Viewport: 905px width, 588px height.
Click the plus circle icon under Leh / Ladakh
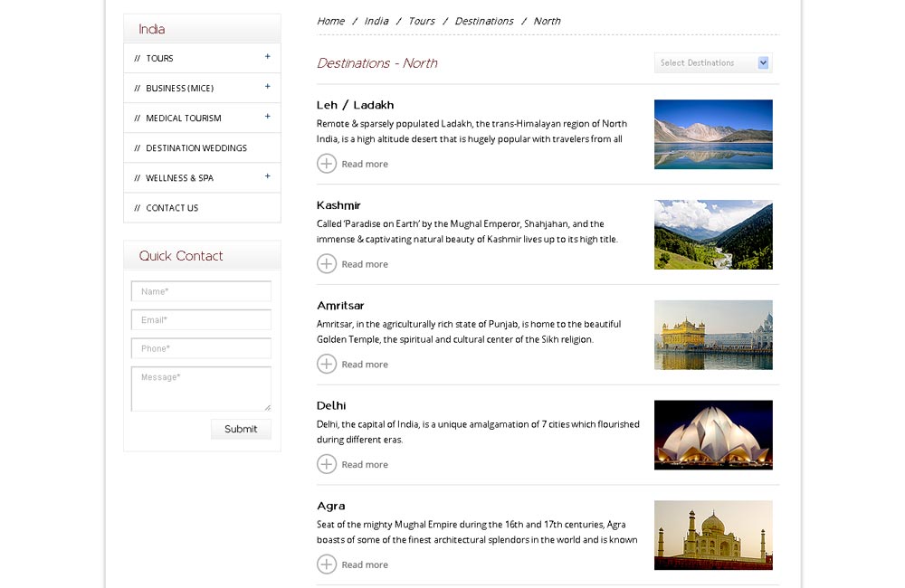(x=327, y=164)
